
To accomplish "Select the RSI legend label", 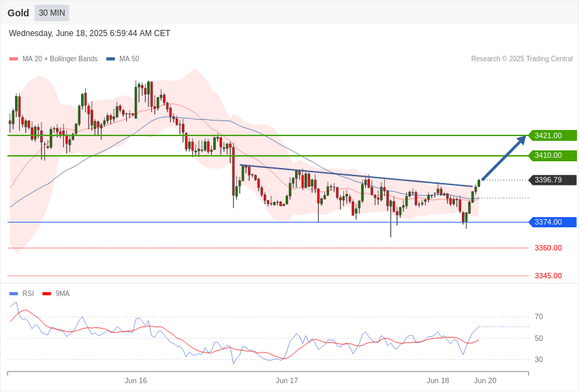I will point(28,293).
